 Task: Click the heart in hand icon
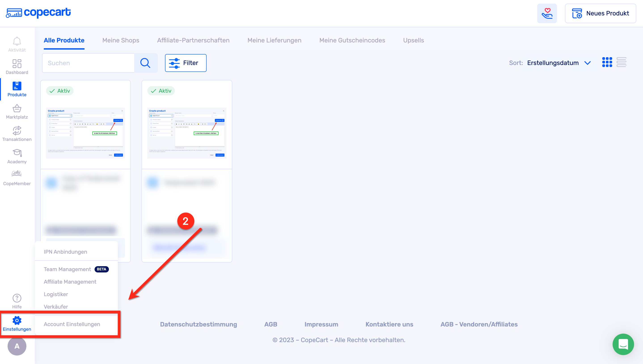point(547,13)
